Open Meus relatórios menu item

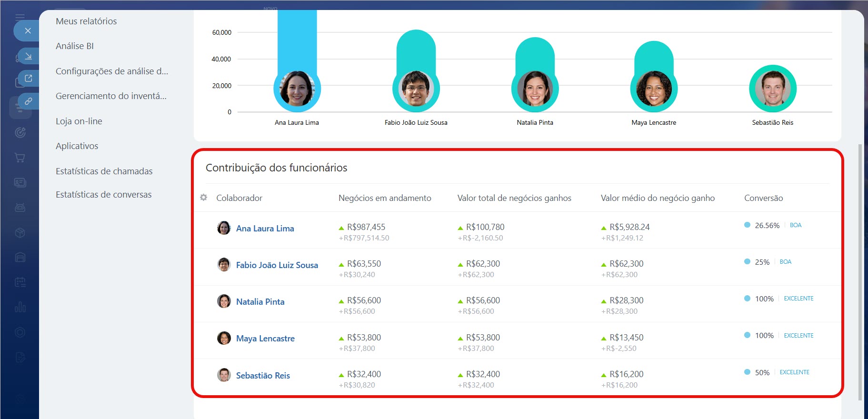tap(86, 21)
